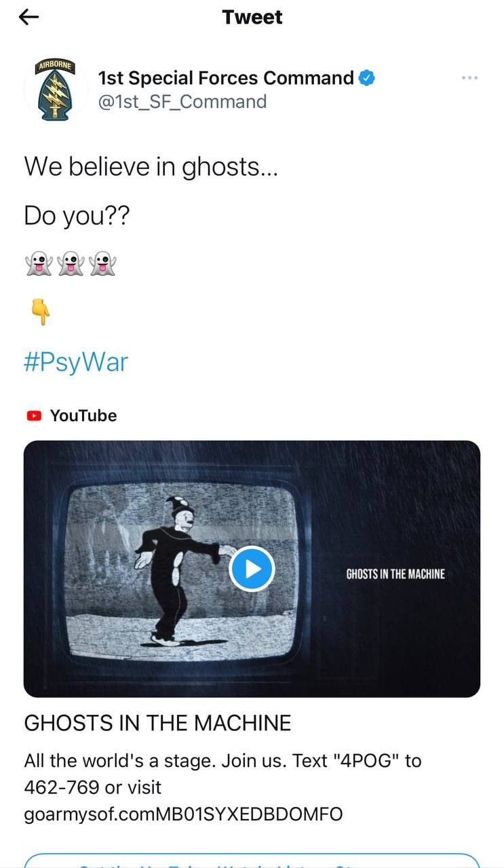Tap the first ghost emoji
This screenshot has width=504, height=868.
coord(39,264)
